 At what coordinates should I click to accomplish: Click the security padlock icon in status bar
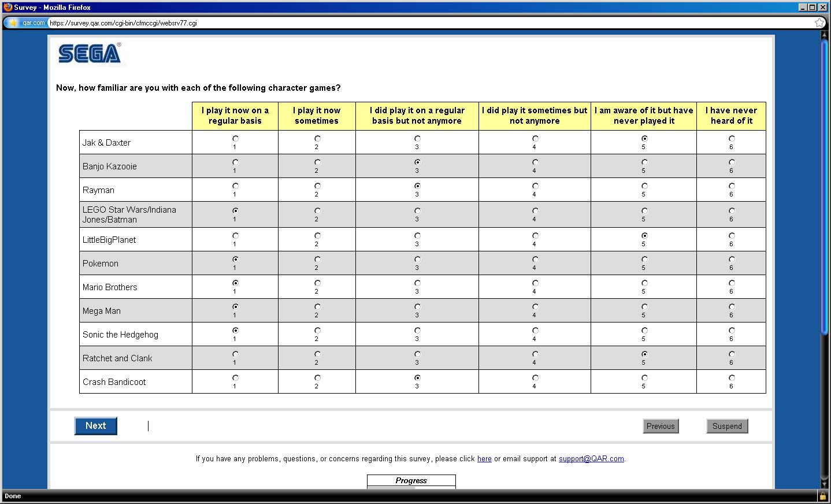822,496
